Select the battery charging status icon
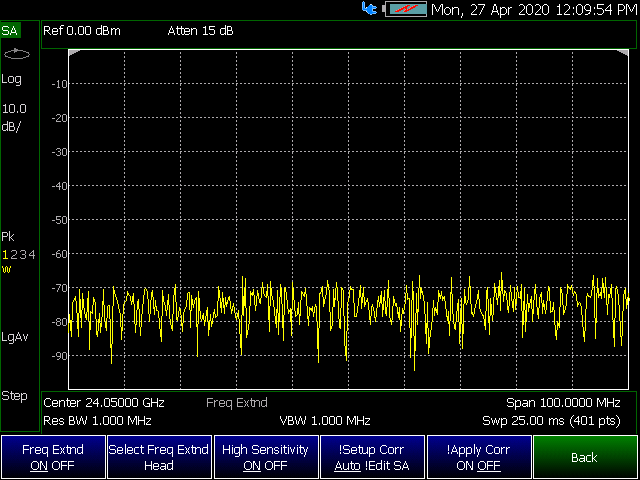 (x=405, y=9)
